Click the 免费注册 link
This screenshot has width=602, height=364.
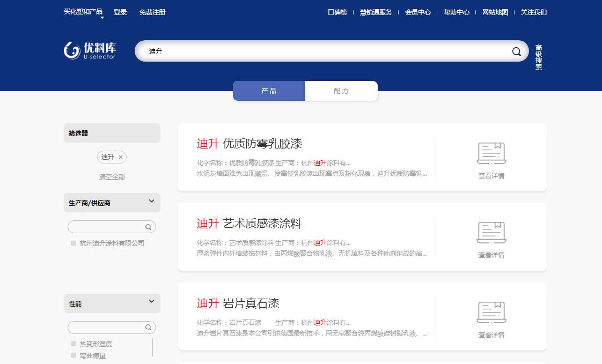(x=152, y=12)
